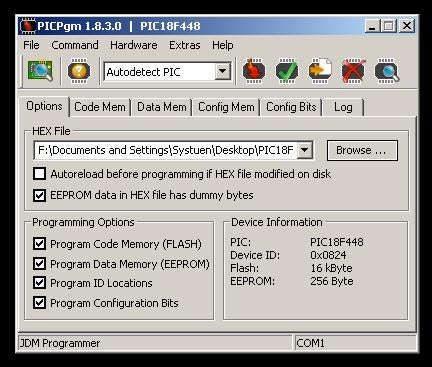
Task: Click the question-mark PIC detect icon
Action: tap(79, 71)
